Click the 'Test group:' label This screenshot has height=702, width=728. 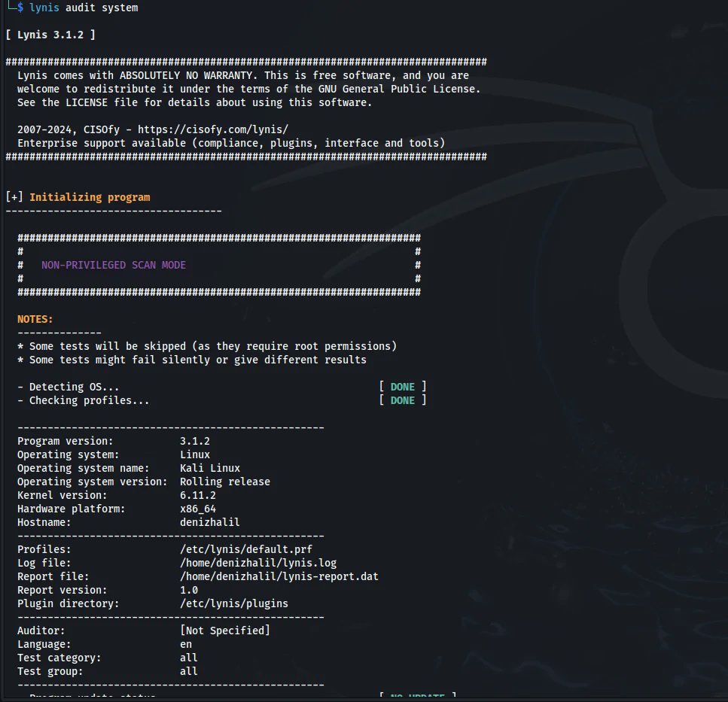click(50, 671)
